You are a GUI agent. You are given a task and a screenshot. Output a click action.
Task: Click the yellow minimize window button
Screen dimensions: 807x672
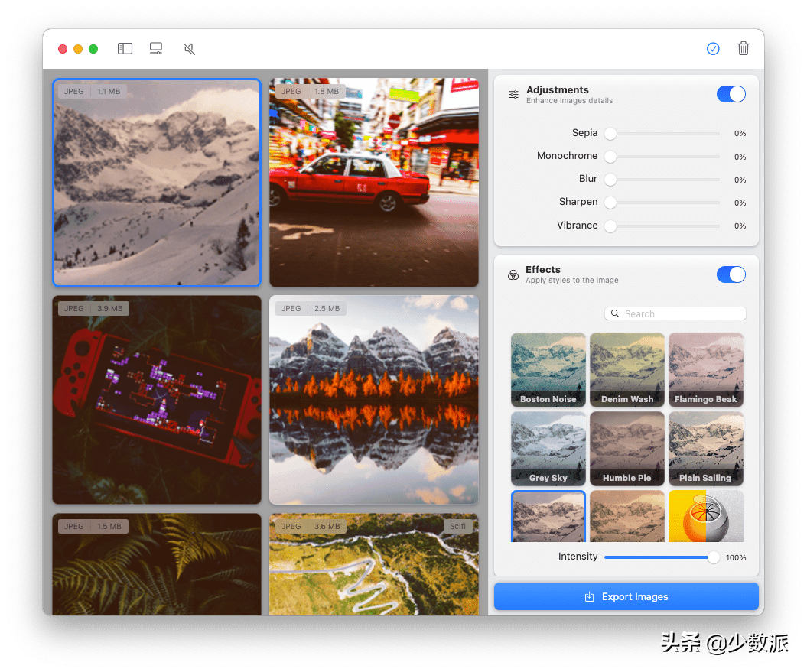[x=78, y=49]
